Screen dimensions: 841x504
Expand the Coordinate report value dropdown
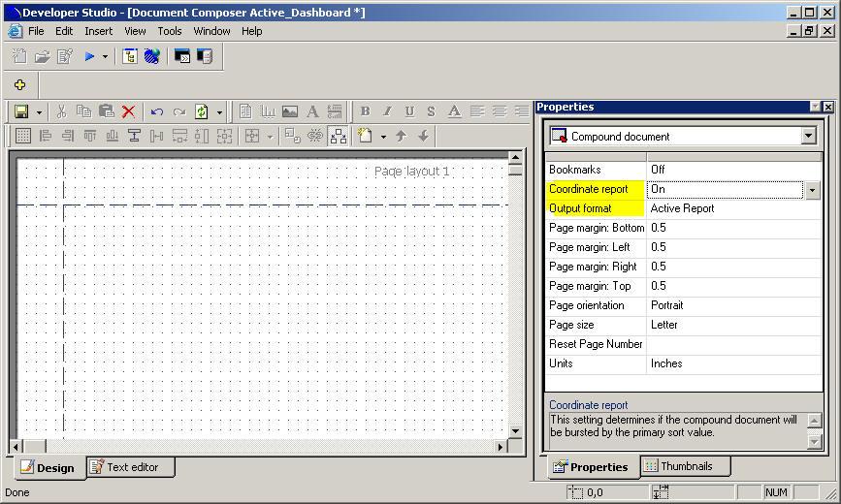pyautogui.click(x=812, y=190)
